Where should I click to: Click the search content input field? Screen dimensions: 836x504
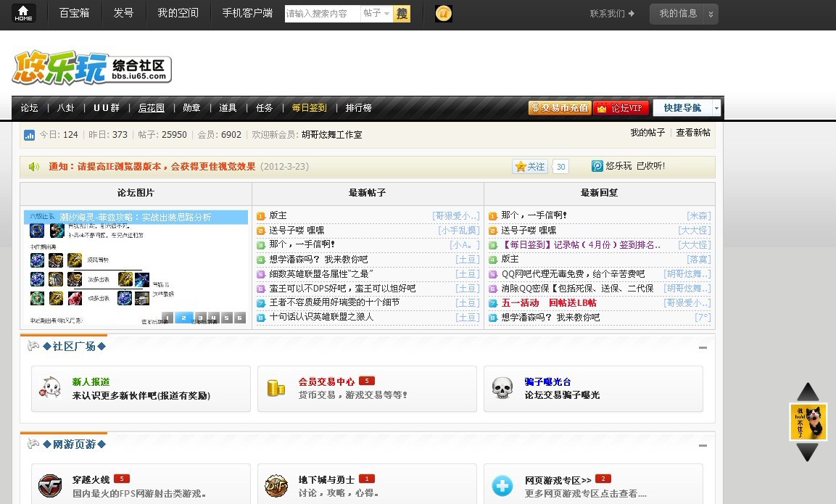[322, 13]
